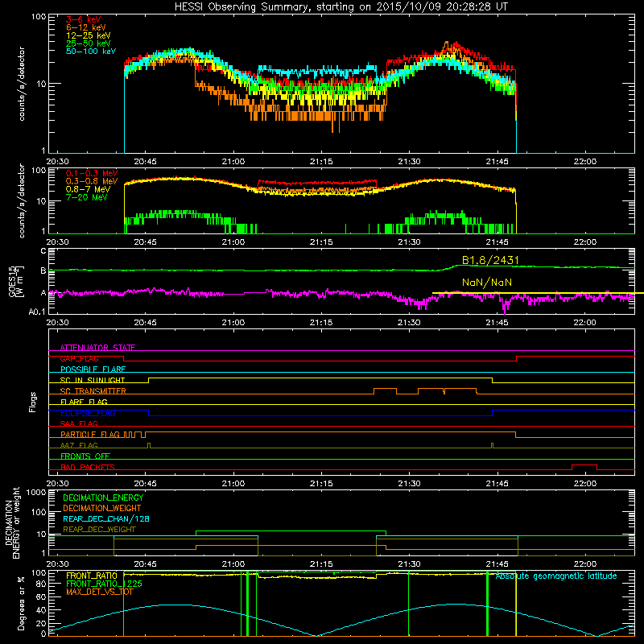Click the Absolute geomagnetic latitude label
The image size is (644, 644).
(556, 576)
